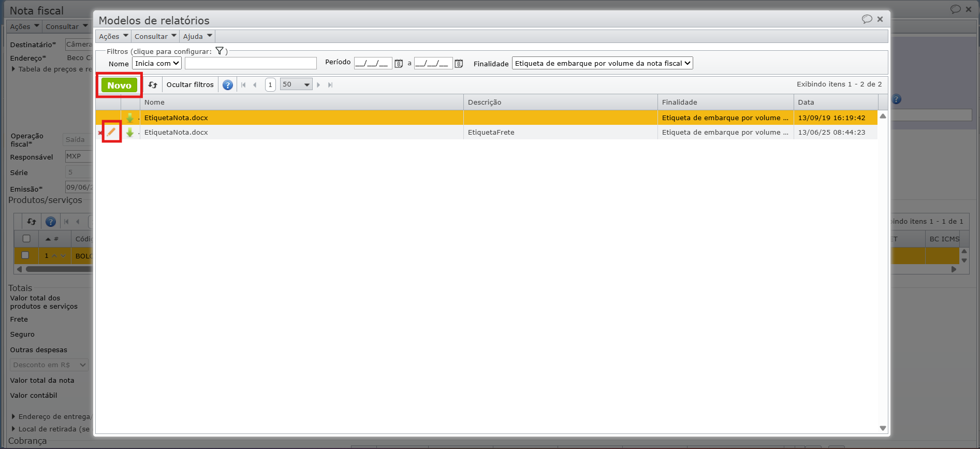The height and width of the screenshot is (449, 980).
Task: Move product item 1 up in Nota fiscal
Action: [54, 256]
